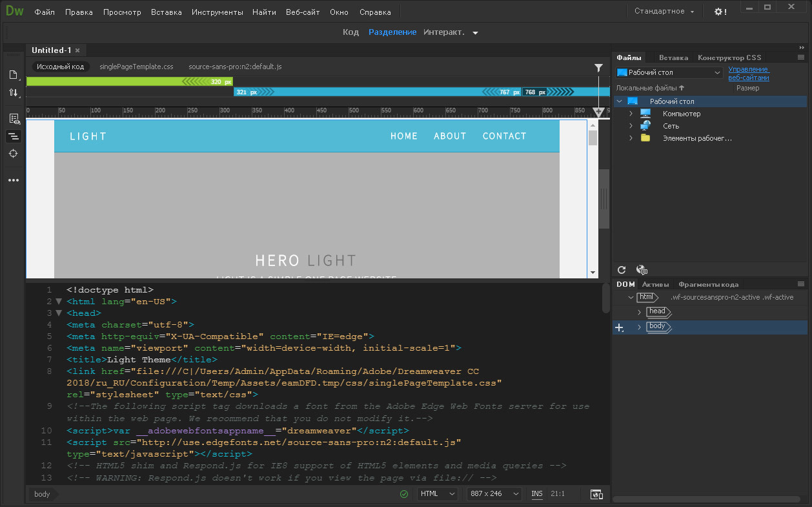Open the Рабочий стол site dropdown

(x=669, y=73)
